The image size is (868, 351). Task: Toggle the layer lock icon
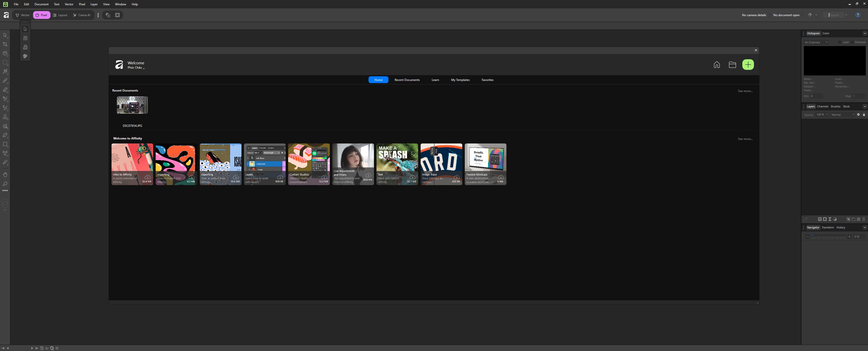[x=864, y=114]
